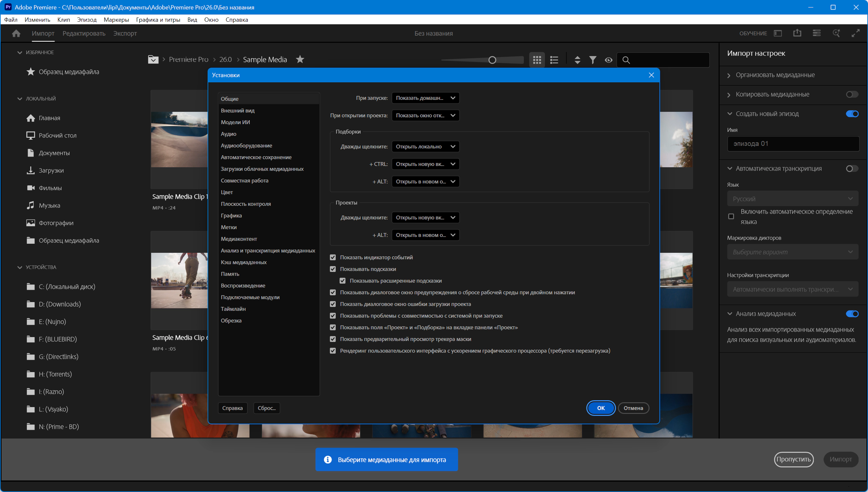Open the 'При запуске' dropdown
868x492 pixels.
coord(425,98)
